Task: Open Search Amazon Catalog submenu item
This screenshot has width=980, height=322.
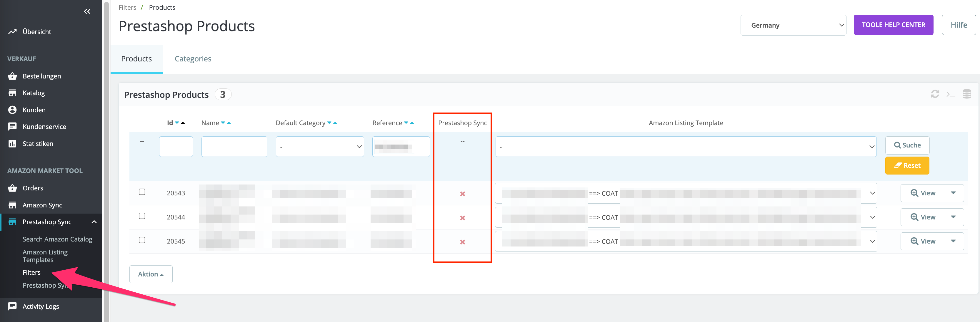Action: pos(57,239)
